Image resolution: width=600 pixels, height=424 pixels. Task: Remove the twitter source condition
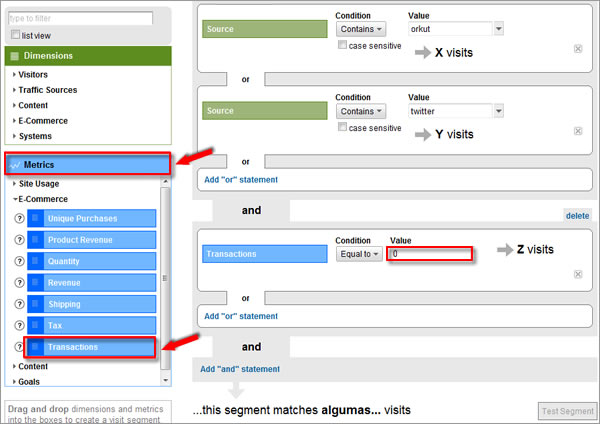point(578,130)
